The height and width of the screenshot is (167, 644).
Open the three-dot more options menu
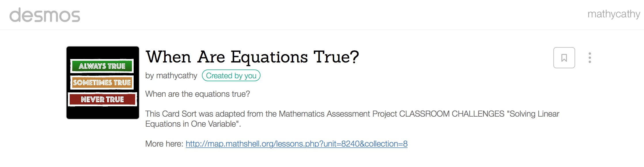pyautogui.click(x=590, y=58)
